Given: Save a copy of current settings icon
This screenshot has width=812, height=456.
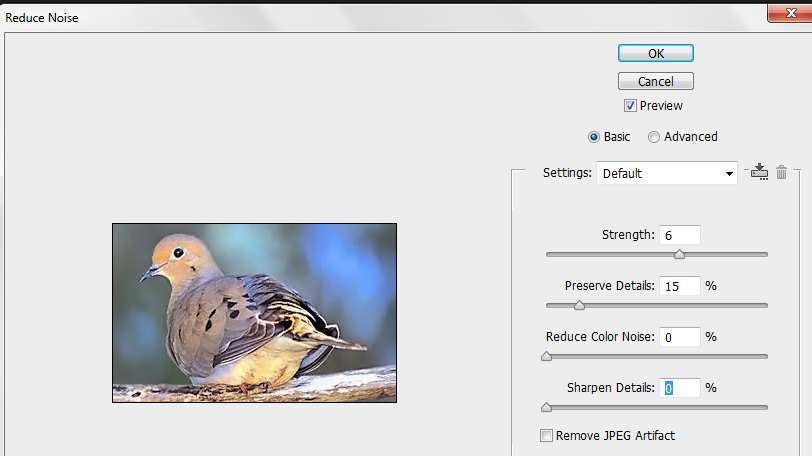Looking at the screenshot, I should [x=759, y=172].
